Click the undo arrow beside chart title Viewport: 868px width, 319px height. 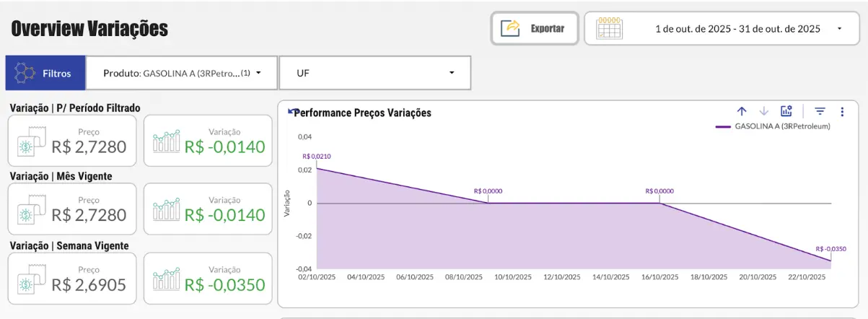291,112
